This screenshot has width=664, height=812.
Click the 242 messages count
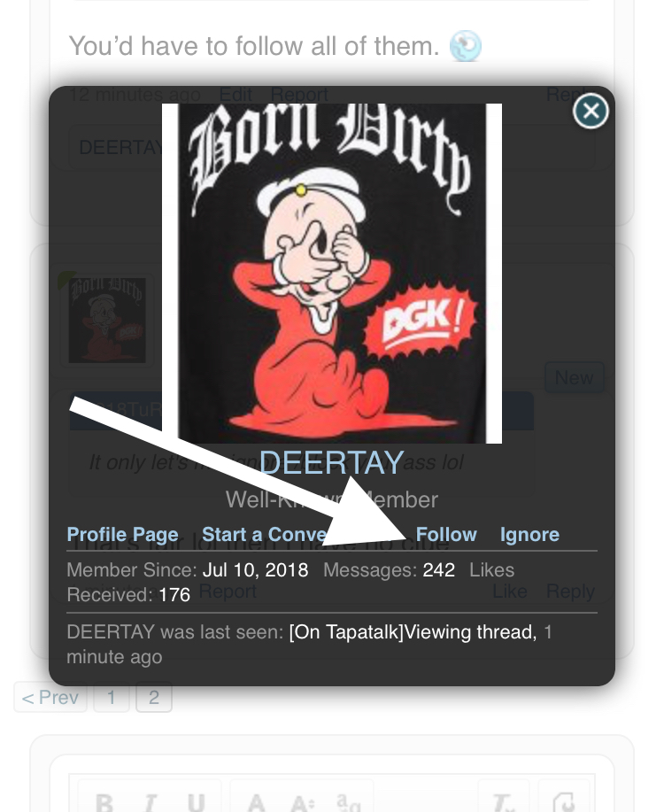(x=439, y=569)
